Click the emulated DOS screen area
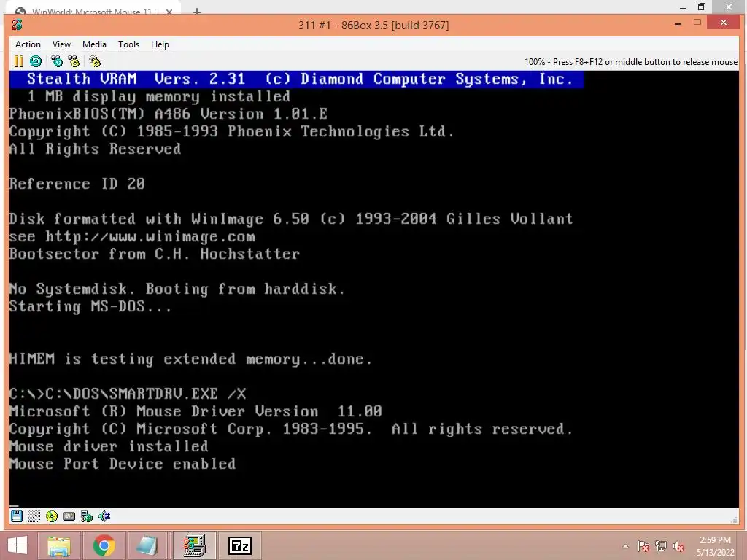Viewport: 747px width, 560px height. click(x=374, y=289)
